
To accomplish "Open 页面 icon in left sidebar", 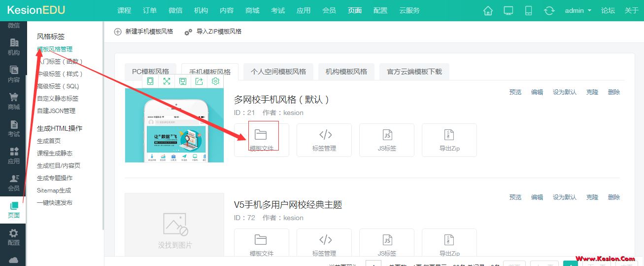I will [x=14, y=209].
